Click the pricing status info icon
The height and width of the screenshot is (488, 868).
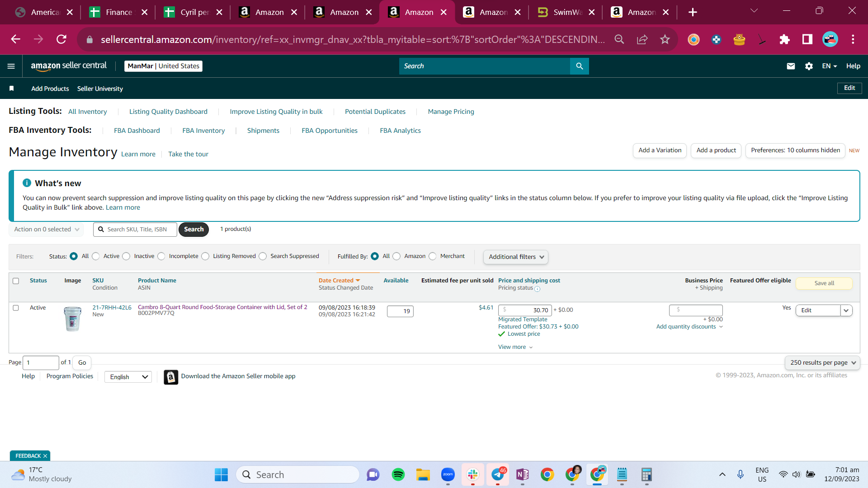click(x=537, y=289)
